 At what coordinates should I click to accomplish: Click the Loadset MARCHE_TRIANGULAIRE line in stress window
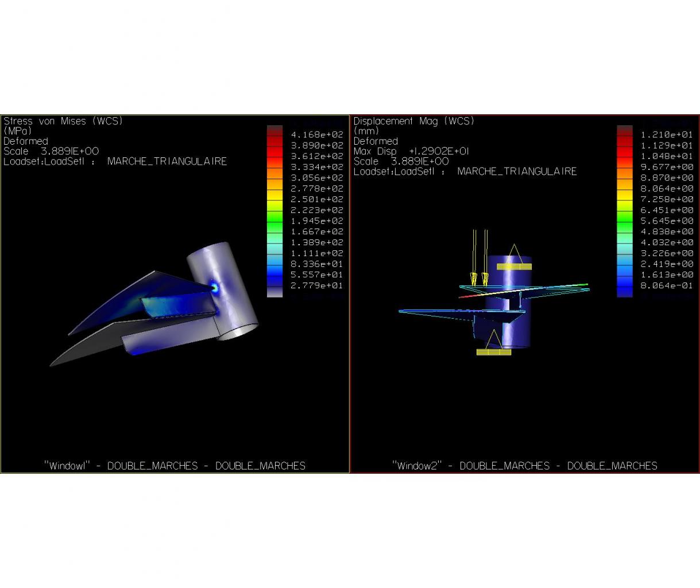(x=115, y=161)
